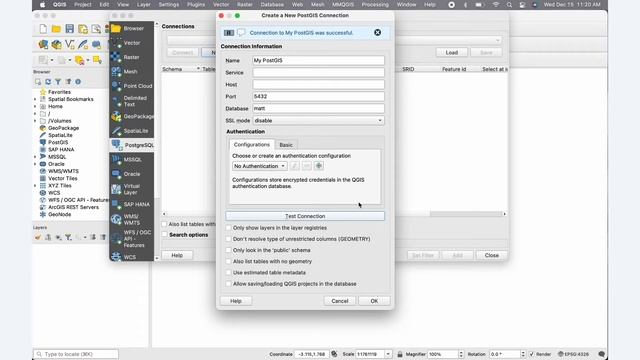This screenshot has width=640, height=360.
Task: Toggle the Search options checkbox
Action: (x=164, y=235)
